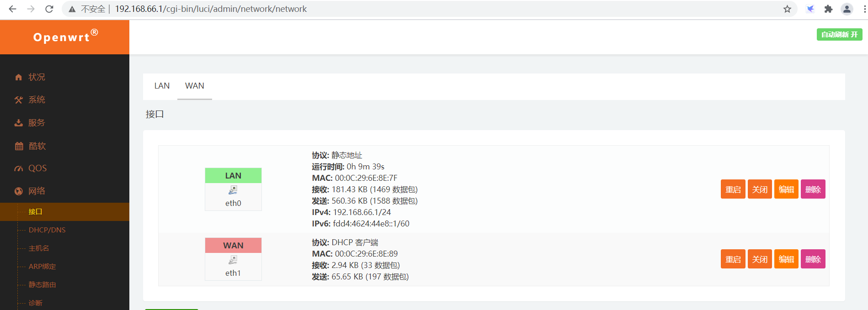Restart WAN interface with 重启 button
This screenshot has width=868, height=310.
coord(733,259)
